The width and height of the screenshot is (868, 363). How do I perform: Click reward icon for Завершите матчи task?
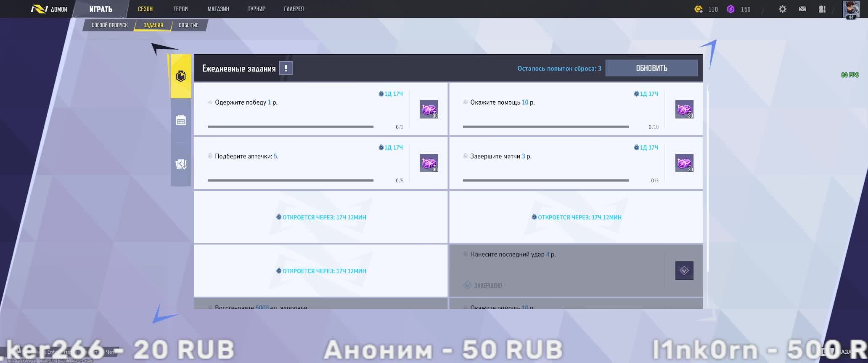(x=684, y=163)
